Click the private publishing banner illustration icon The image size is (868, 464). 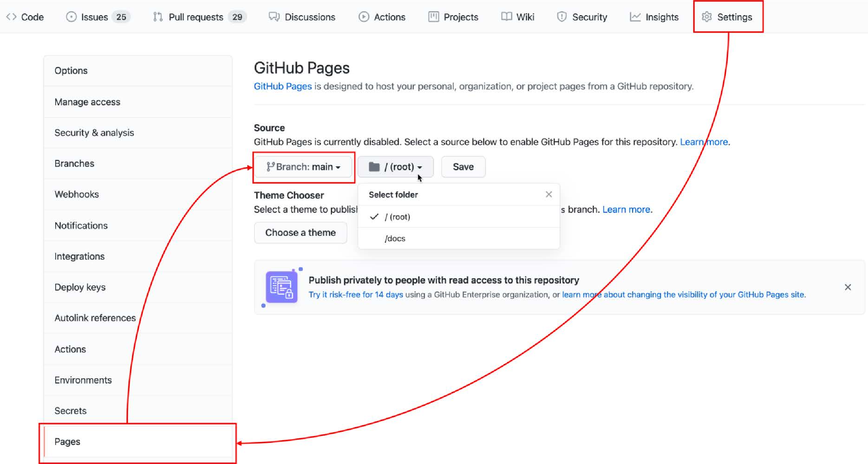click(x=282, y=287)
